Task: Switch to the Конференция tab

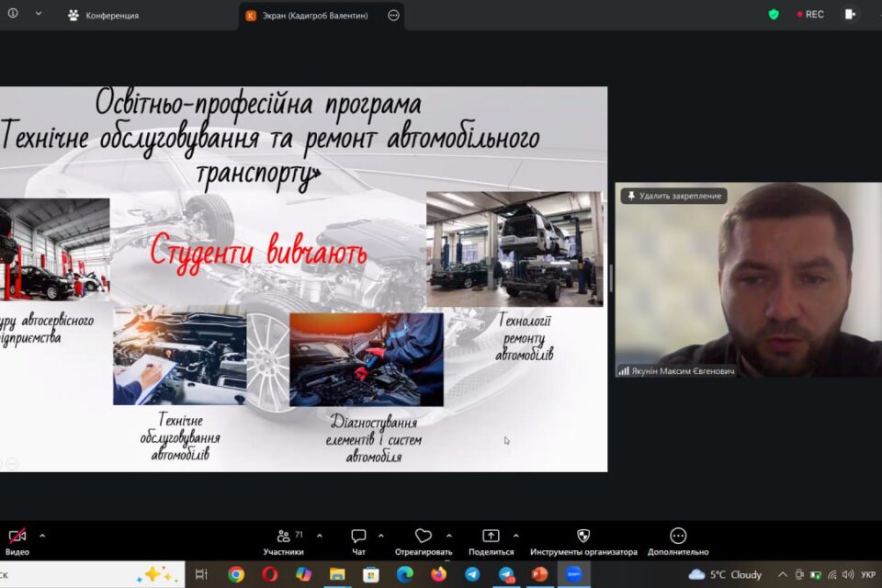Action: pyautogui.click(x=104, y=16)
